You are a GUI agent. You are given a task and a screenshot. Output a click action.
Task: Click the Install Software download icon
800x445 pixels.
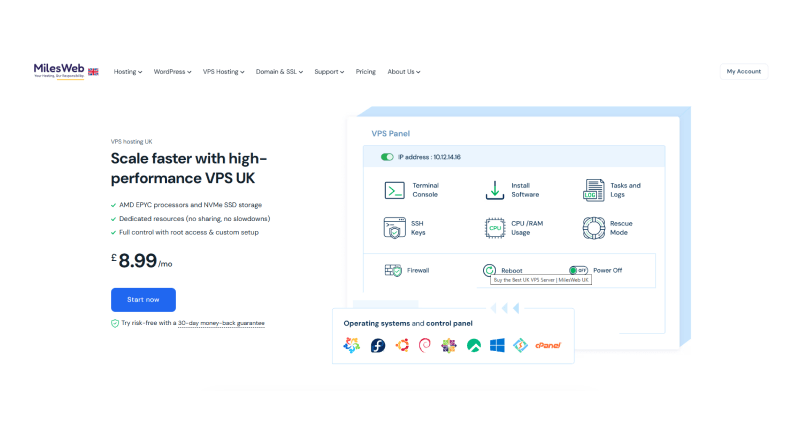[x=494, y=190]
